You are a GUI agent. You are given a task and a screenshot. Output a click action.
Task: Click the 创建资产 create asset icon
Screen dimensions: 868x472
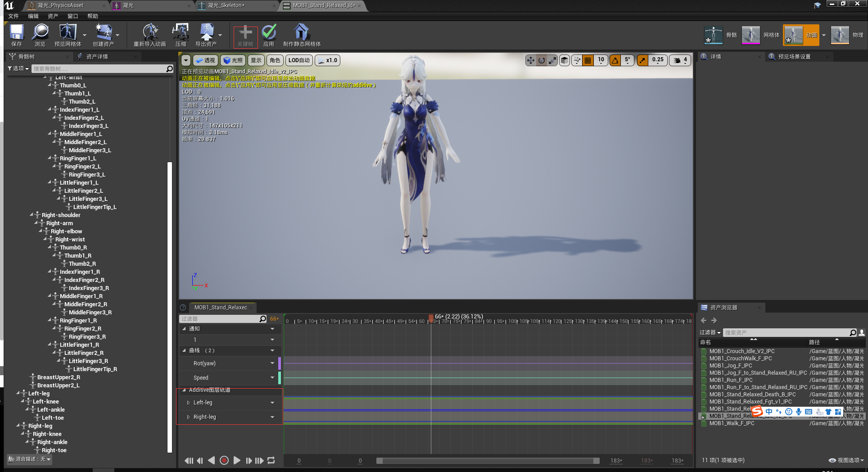[104, 35]
